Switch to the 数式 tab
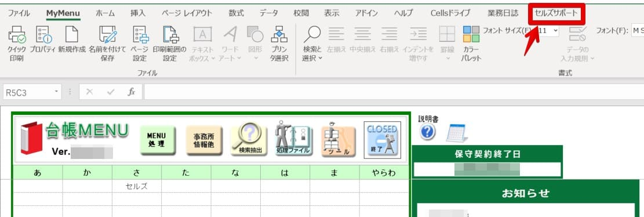 click(236, 13)
